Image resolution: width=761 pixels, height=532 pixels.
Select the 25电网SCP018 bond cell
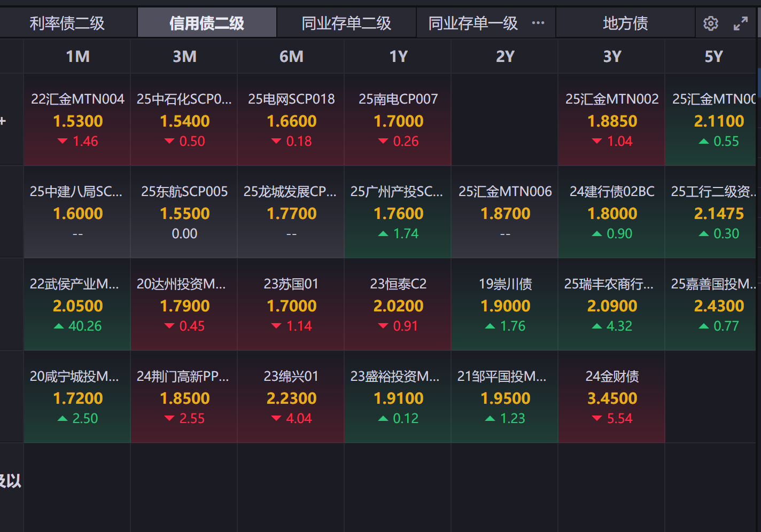(291, 120)
